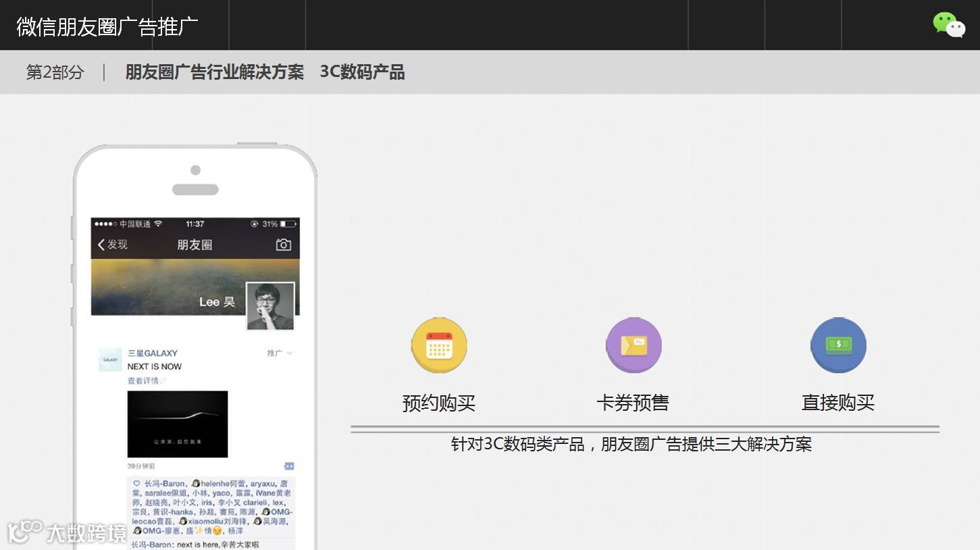This screenshot has height=550, width=980.
Task: Expand the 推广 dropdown on the ad
Action: click(x=280, y=353)
